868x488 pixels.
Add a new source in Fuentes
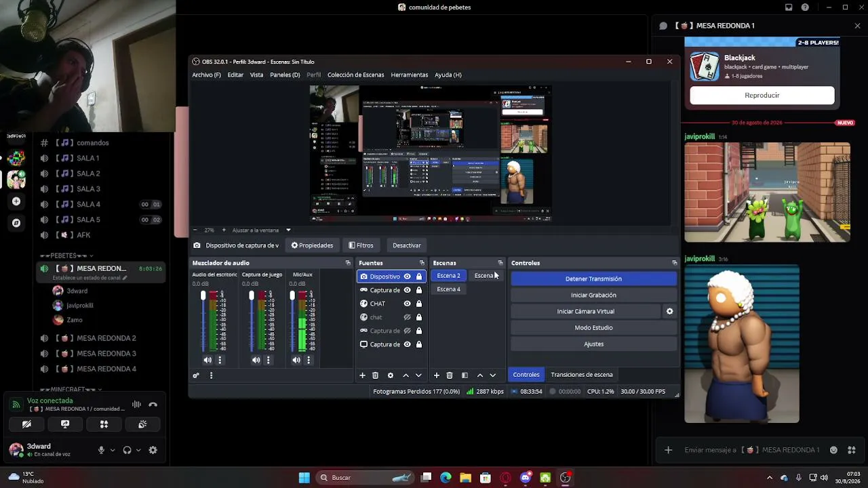click(362, 375)
